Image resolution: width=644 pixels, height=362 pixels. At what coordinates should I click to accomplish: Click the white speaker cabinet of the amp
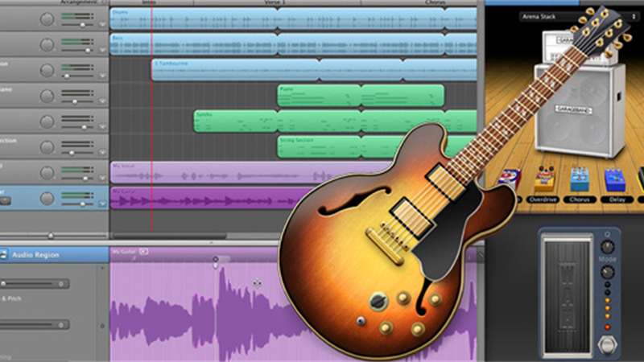pos(578,111)
